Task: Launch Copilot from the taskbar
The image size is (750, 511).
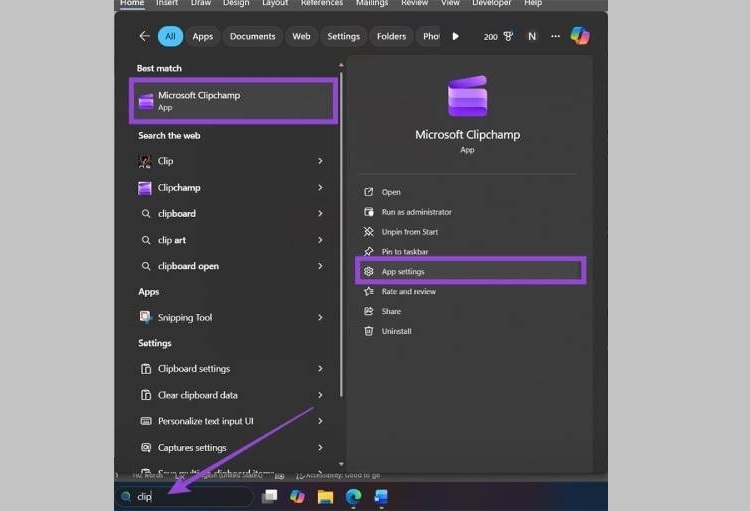Action: pyautogui.click(x=297, y=497)
